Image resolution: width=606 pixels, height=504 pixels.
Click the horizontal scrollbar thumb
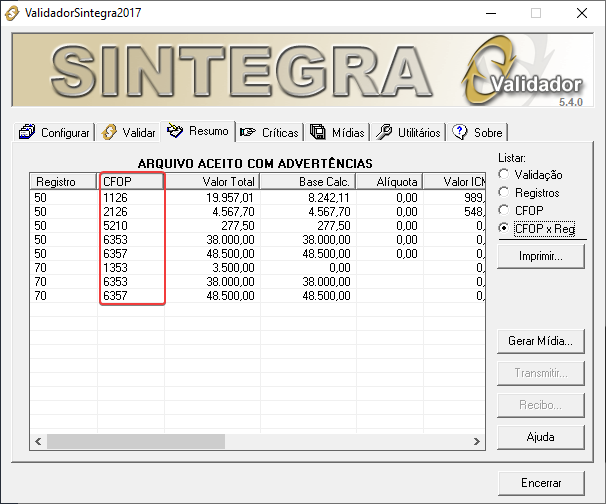[x=136, y=441]
